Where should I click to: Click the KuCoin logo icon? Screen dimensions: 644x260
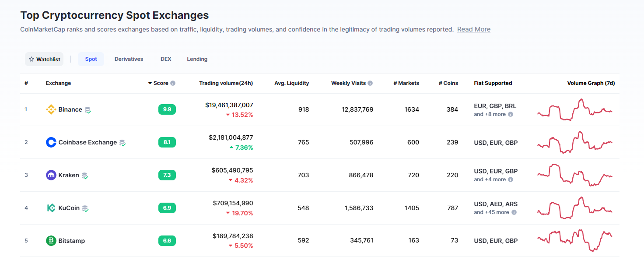(51, 208)
